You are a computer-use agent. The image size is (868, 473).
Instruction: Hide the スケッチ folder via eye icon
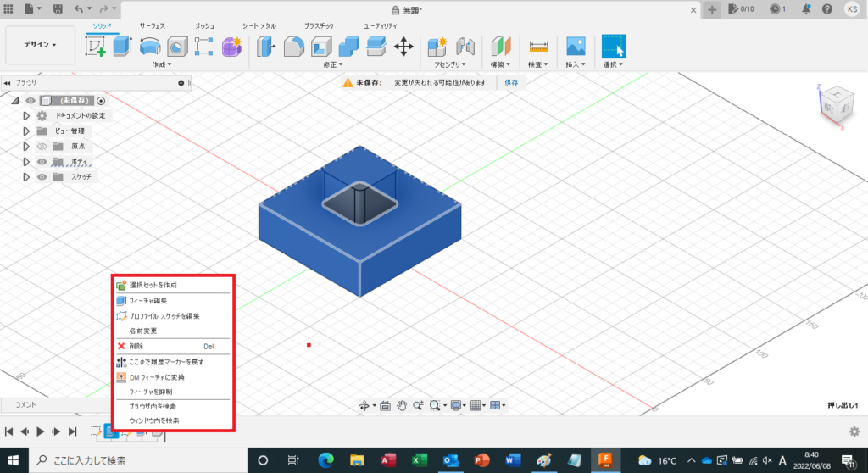click(x=42, y=177)
